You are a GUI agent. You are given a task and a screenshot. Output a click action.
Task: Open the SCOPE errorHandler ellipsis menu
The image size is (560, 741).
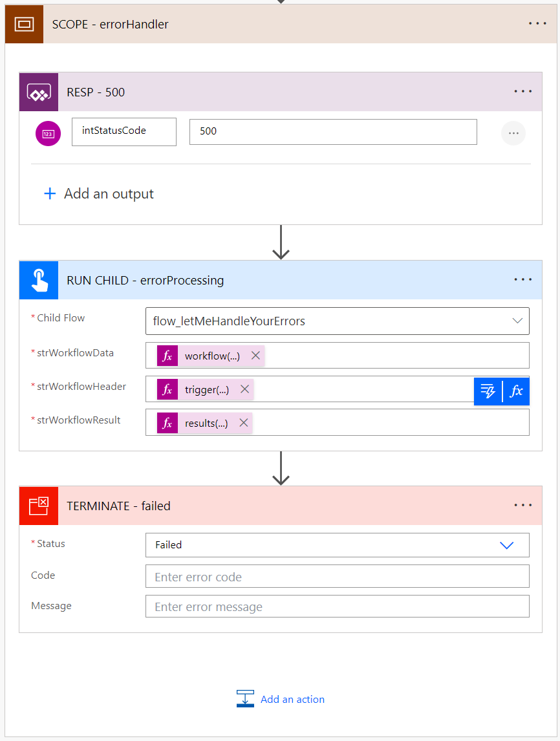[537, 24]
